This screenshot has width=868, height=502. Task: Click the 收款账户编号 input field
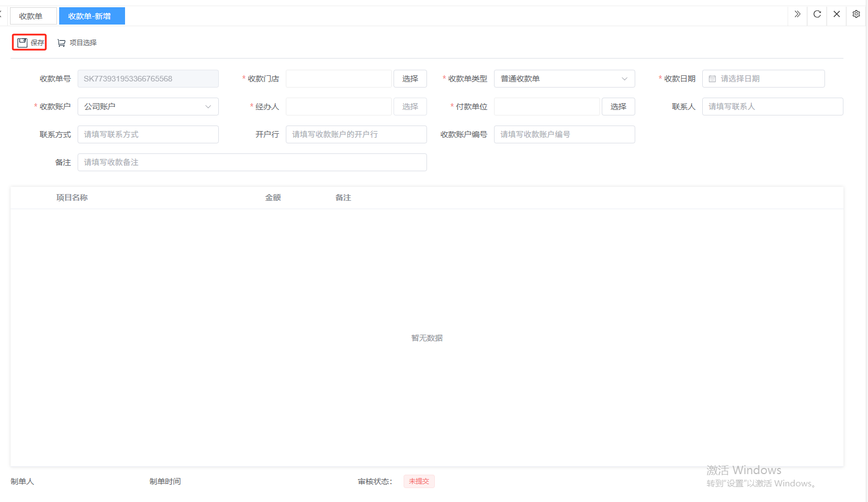point(564,134)
